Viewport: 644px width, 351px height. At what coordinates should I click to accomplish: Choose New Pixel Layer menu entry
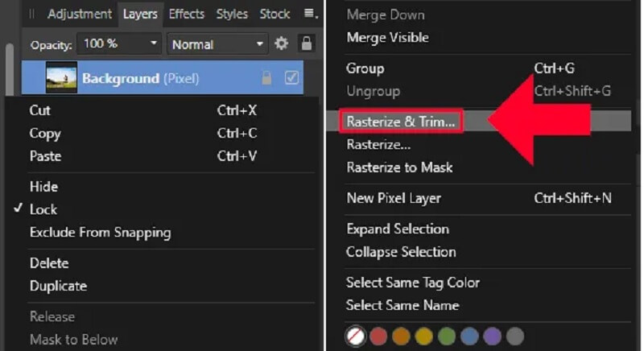click(394, 198)
